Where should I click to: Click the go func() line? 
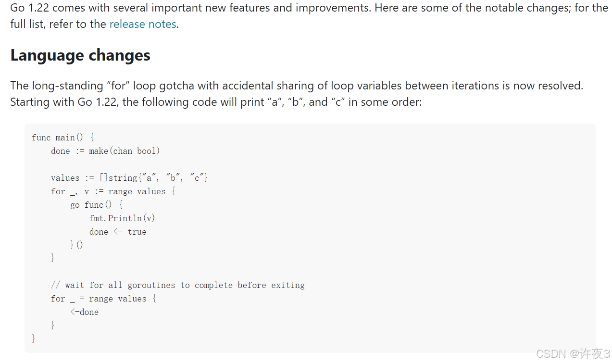point(97,205)
